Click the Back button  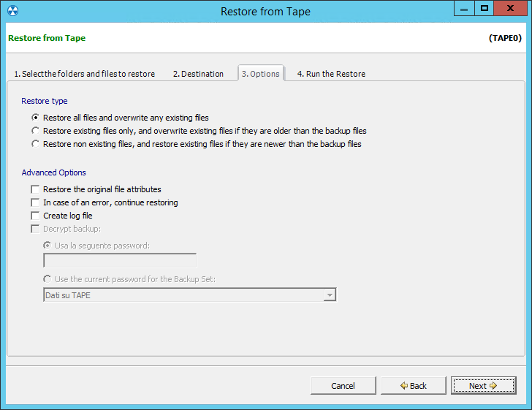click(x=414, y=386)
